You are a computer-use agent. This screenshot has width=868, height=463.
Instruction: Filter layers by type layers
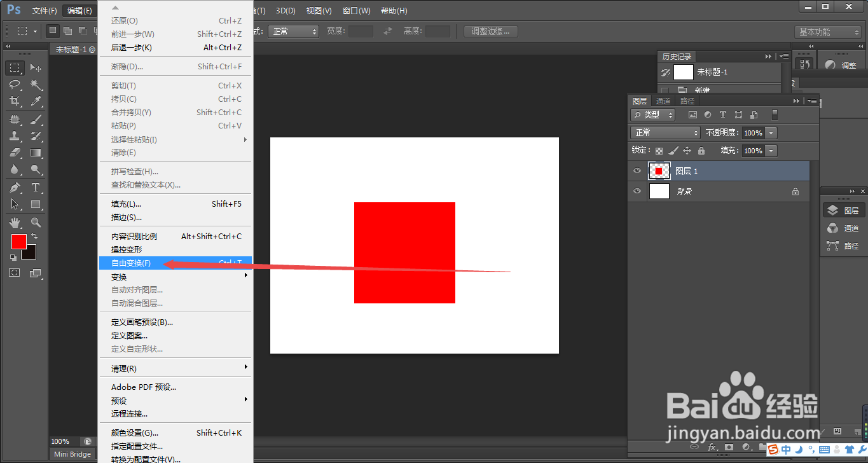point(723,115)
